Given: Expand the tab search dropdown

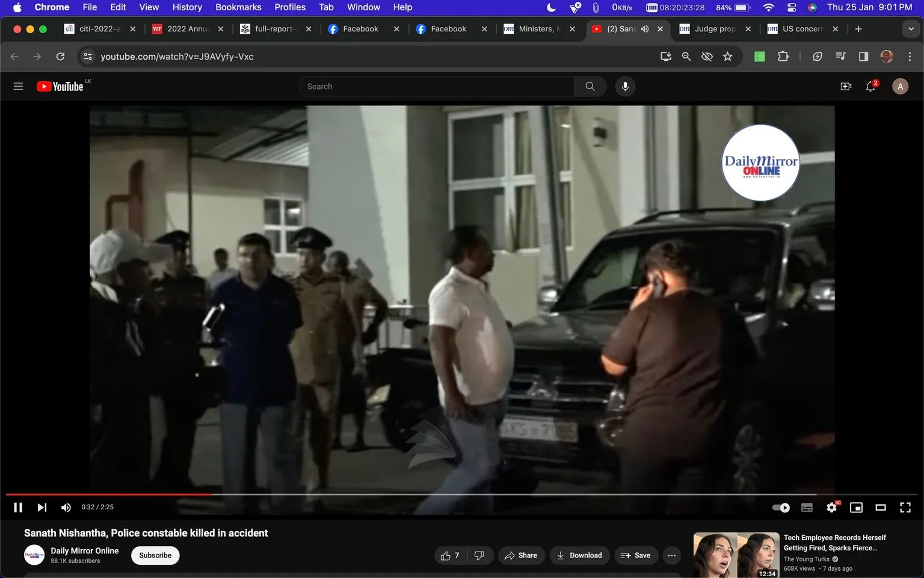Looking at the screenshot, I should 911,28.
